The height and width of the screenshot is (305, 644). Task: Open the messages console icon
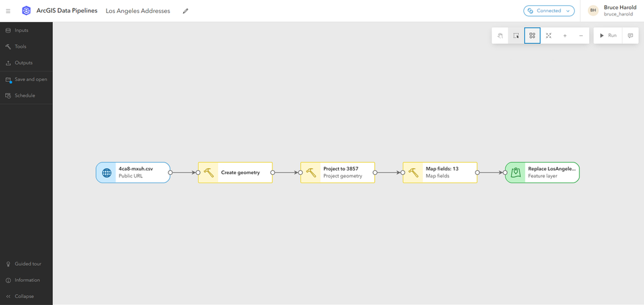point(630,35)
